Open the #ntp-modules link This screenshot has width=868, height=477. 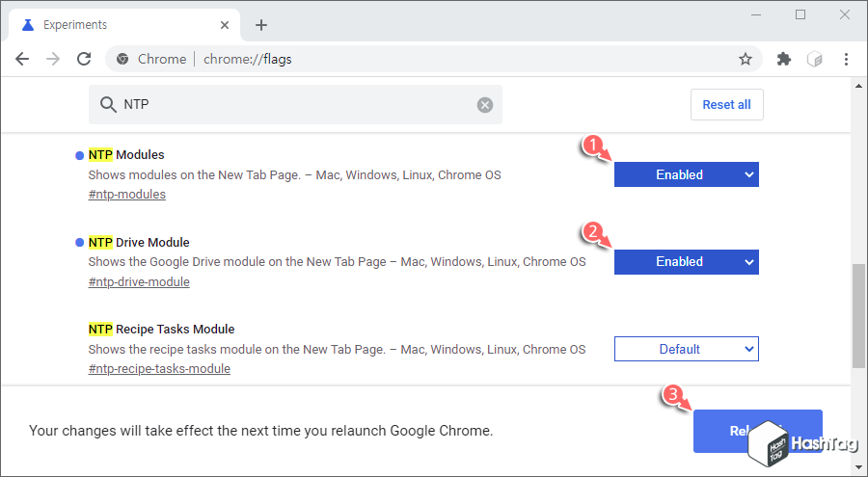[126, 195]
